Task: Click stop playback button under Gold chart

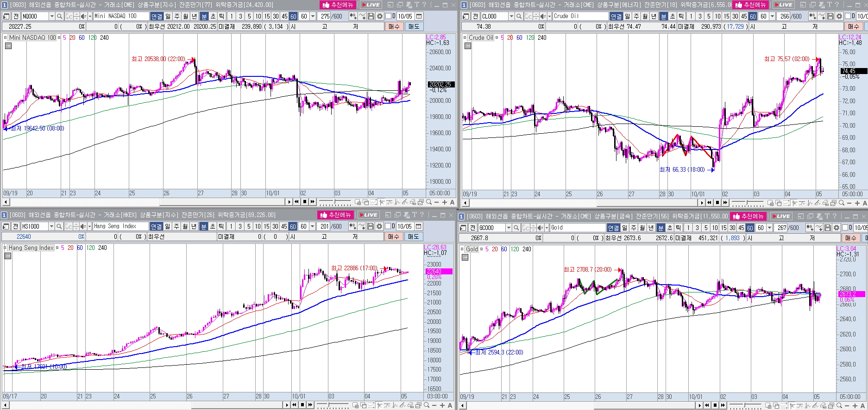Action: tap(715, 405)
